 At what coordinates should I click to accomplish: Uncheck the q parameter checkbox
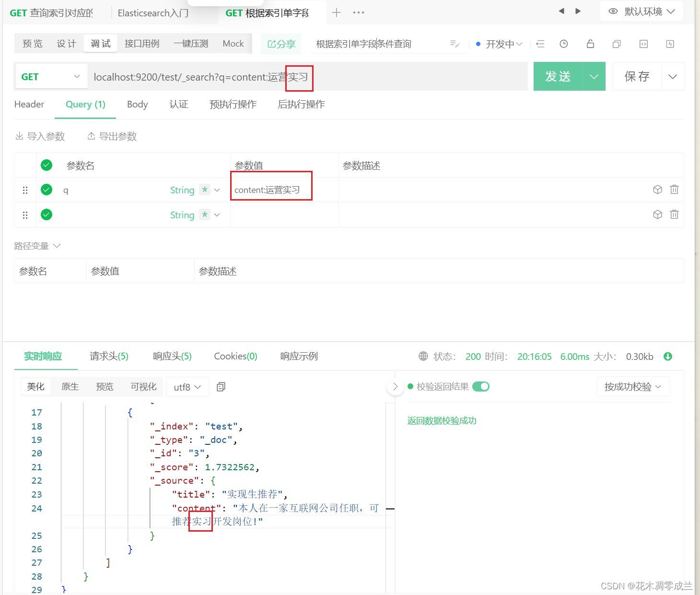click(x=47, y=190)
